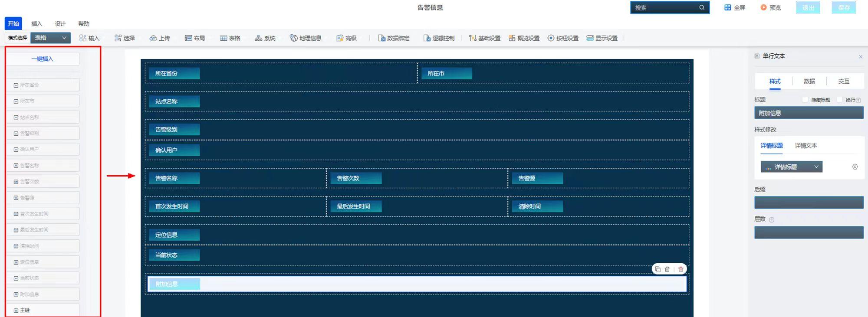
Task: Select 定位信息 field in left list
Action: pyautogui.click(x=43, y=262)
